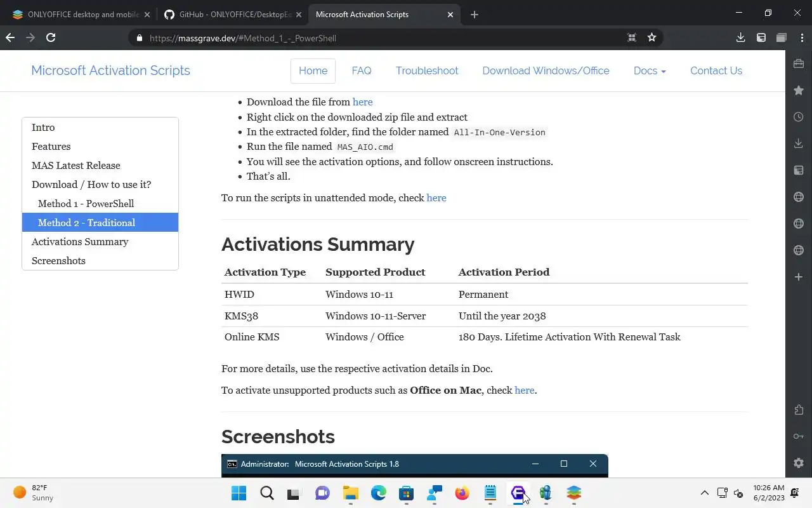Open the extensions puzzle icon in side panel
Image resolution: width=812 pixels, height=508 pixels.
click(799, 410)
